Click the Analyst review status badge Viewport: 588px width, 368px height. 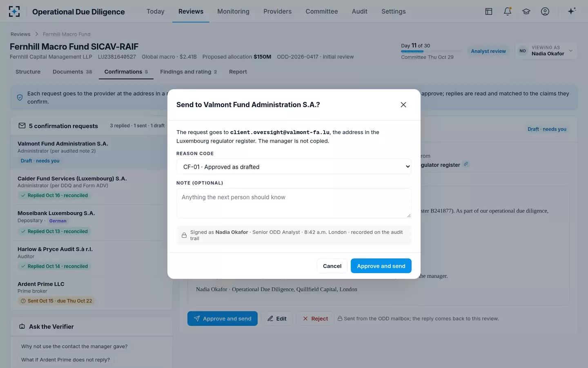coord(488,51)
